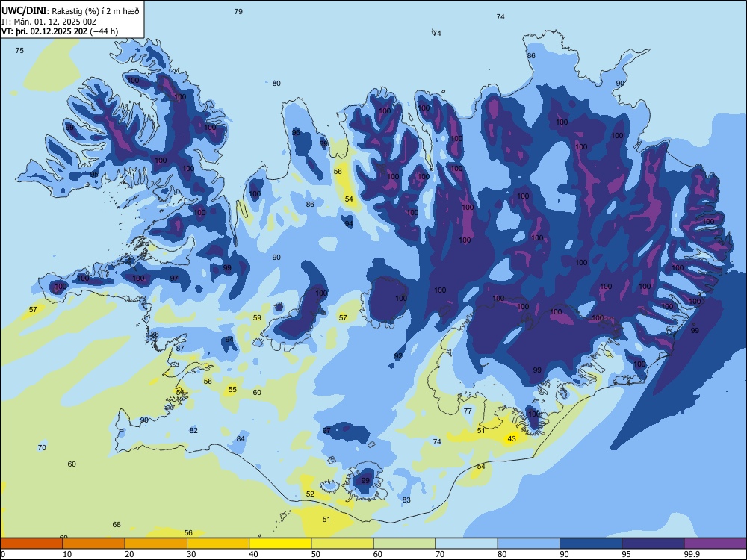The height and width of the screenshot is (560, 747).
Task: Click the 20–30 legend color swatch
Action: (156, 544)
